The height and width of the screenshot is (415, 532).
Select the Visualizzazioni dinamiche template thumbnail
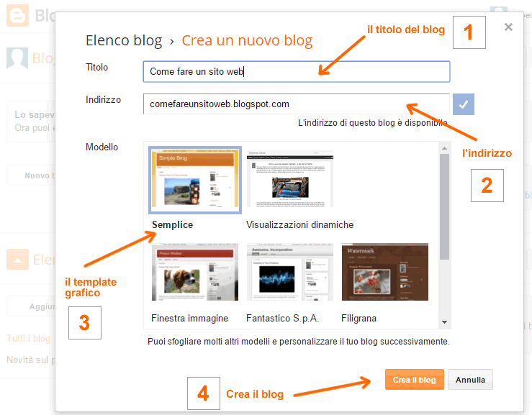point(290,178)
